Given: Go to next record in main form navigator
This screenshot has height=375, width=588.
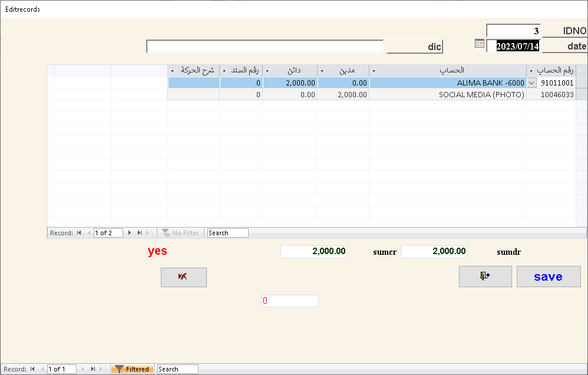Looking at the screenshot, I should click(83, 369).
